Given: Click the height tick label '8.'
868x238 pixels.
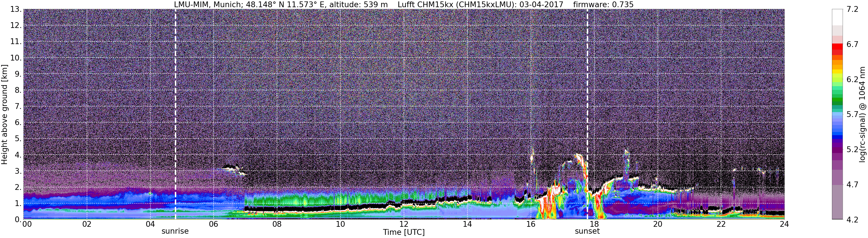Looking at the screenshot, I should pyautogui.click(x=18, y=90).
